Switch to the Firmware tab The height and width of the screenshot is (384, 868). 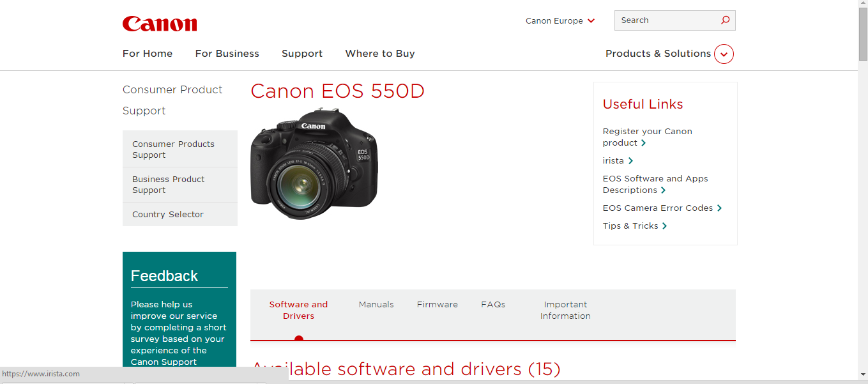[x=438, y=305]
